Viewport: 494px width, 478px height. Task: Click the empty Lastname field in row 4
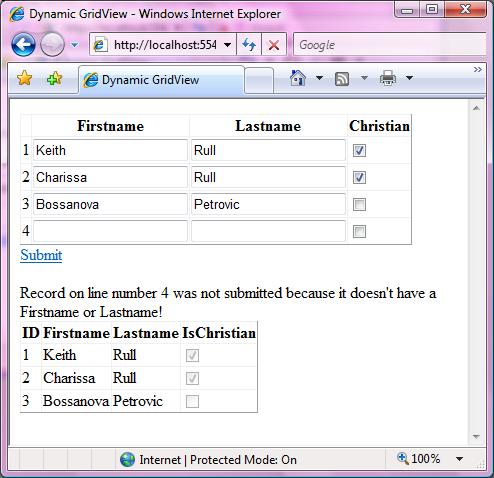(268, 231)
